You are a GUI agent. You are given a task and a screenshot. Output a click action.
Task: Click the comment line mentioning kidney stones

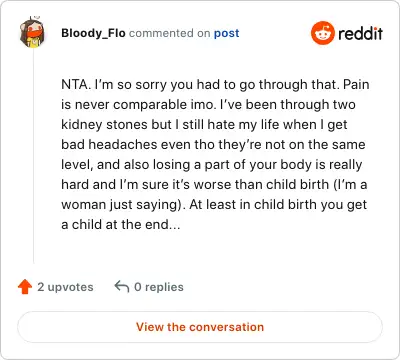click(x=204, y=125)
